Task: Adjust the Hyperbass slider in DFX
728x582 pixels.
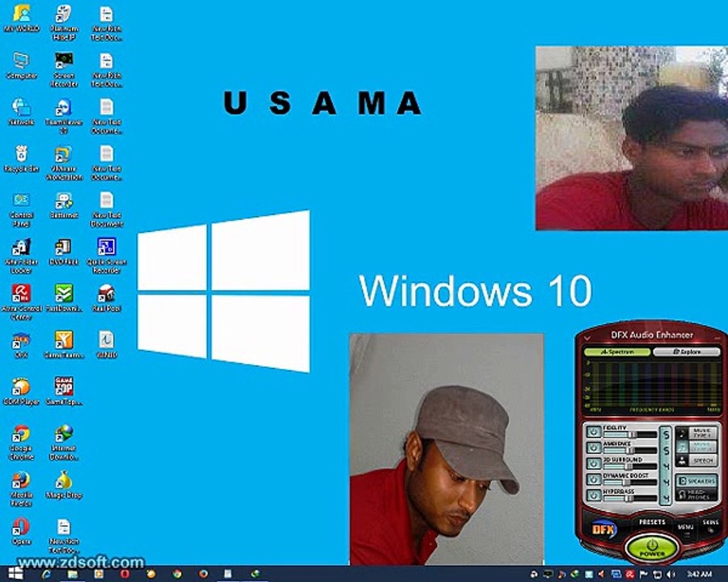Action: [630, 498]
